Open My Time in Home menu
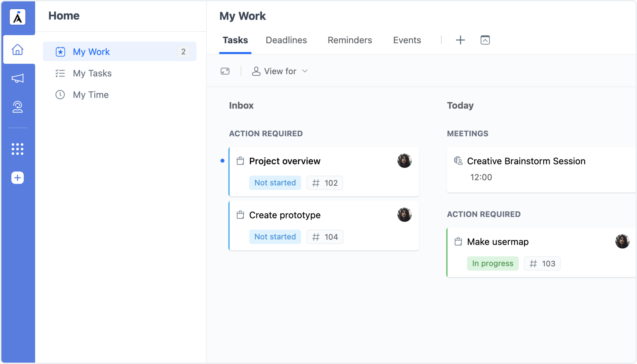The height and width of the screenshot is (364, 637). (x=91, y=95)
